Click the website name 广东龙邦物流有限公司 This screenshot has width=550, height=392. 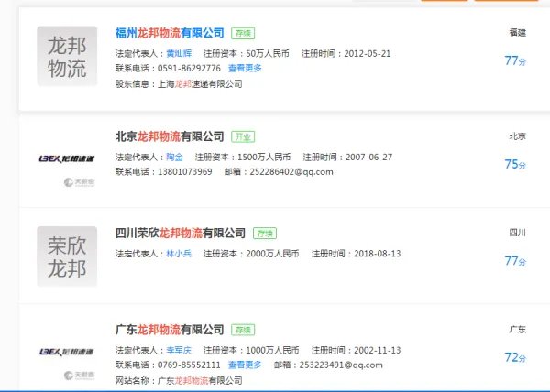pyautogui.click(x=200, y=381)
